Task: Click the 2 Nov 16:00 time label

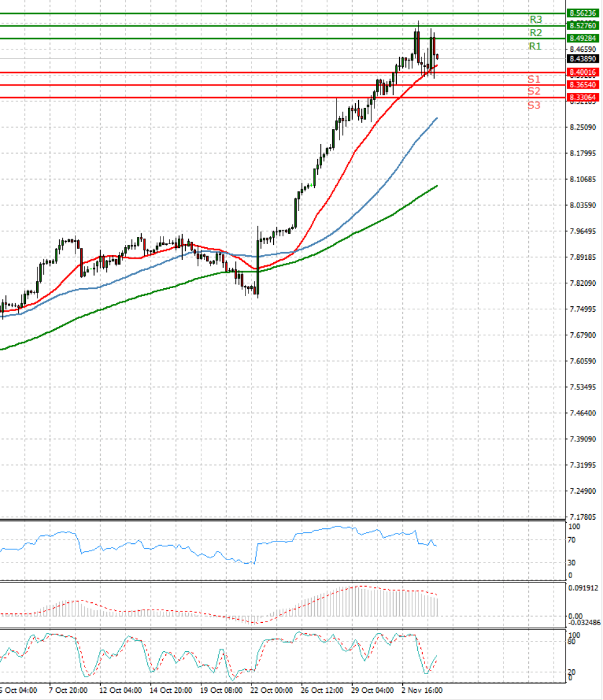Action: click(421, 690)
